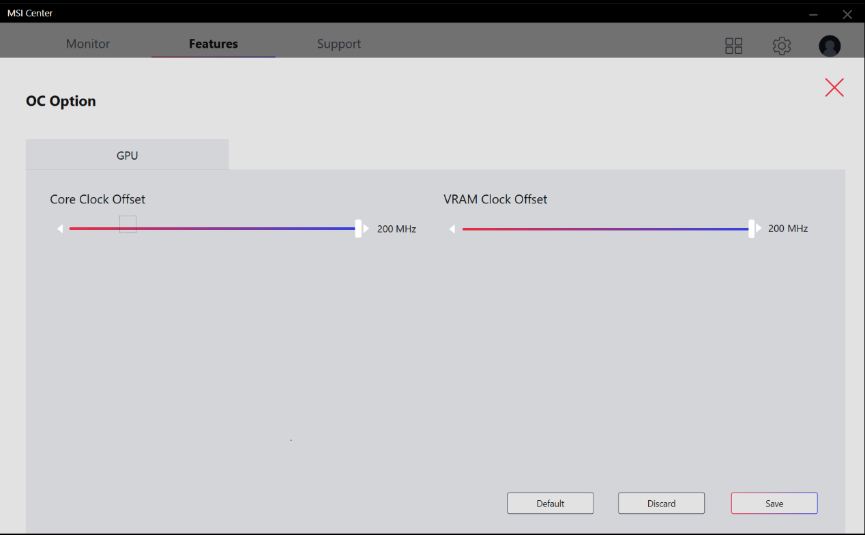Open the apps grid icon in header
The height and width of the screenshot is (535, 865).
click(734, 46)
